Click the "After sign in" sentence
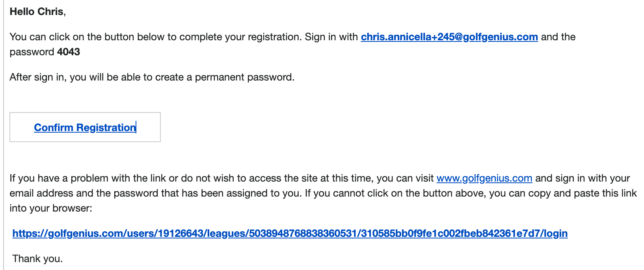 (x=152, y=77)
